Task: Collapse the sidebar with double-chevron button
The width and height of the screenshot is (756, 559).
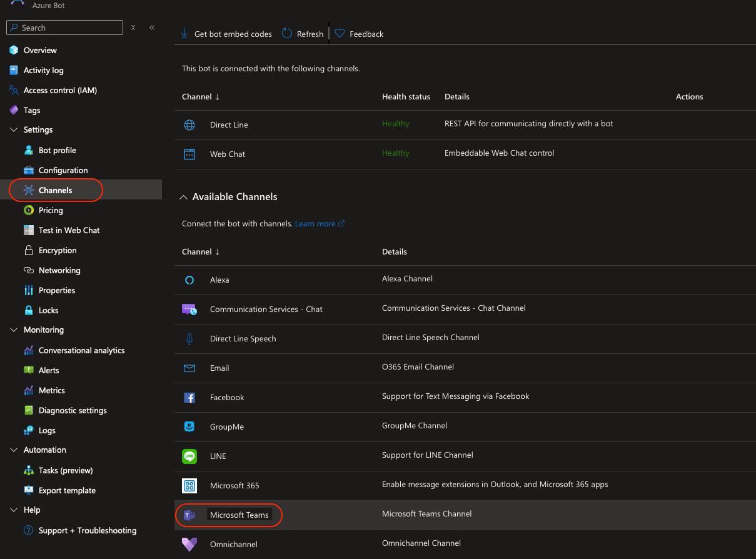Action: (152, 28)
